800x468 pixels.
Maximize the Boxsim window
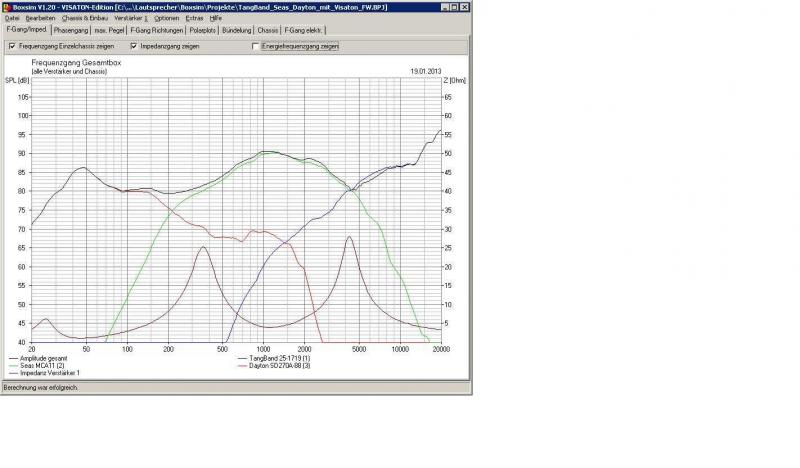pyautogui.click(x=454, y=7)
